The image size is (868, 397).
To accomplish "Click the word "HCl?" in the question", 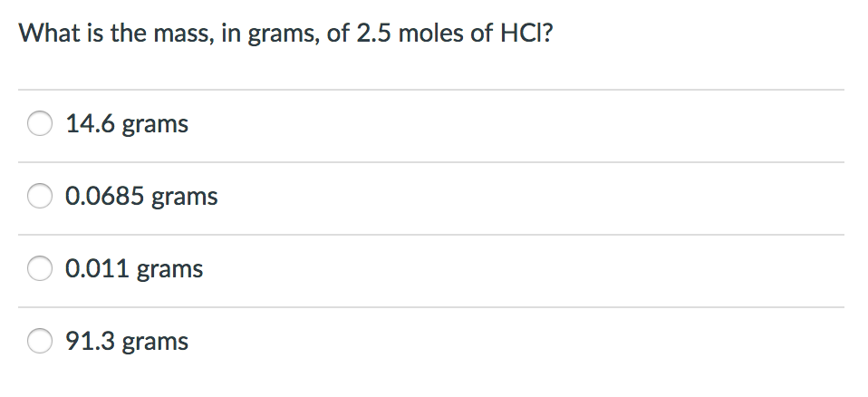I will (x=526, y=34).
